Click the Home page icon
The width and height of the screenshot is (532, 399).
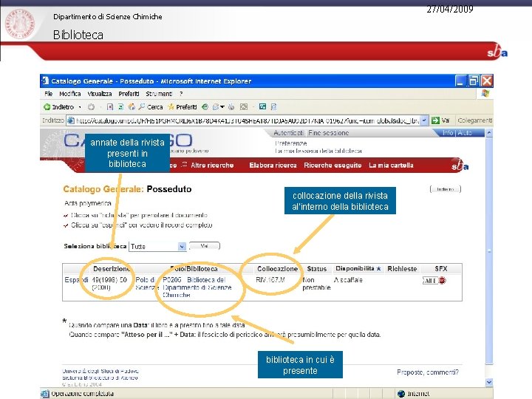[132, 107]
